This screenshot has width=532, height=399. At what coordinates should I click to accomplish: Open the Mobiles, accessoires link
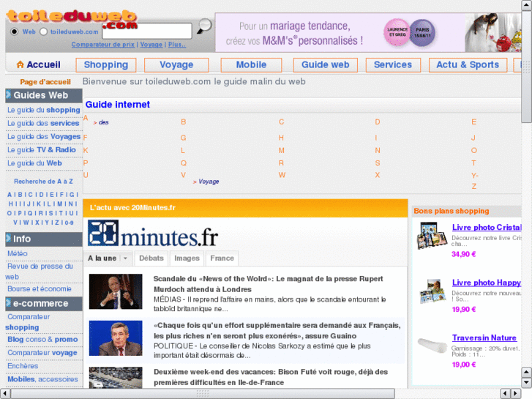(42, 379)
